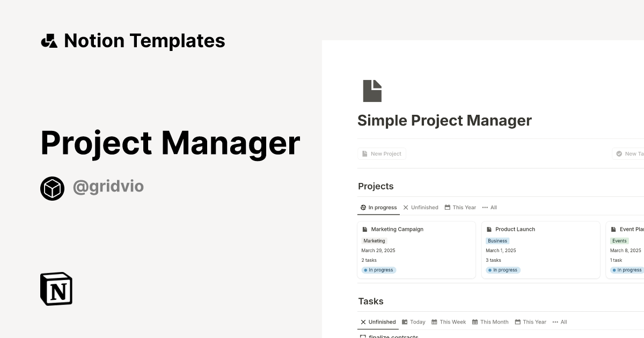Click the In progress status badge on Product Launch

point(503,270)
